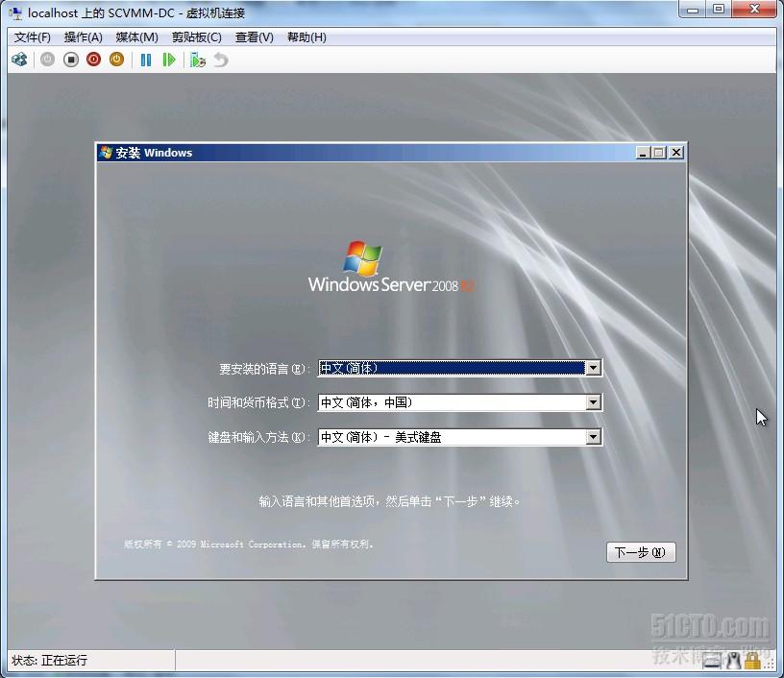Expand the 要安装的语言 dropdown arrow
This screenshot has height=678, width=784.
(593, 368)
